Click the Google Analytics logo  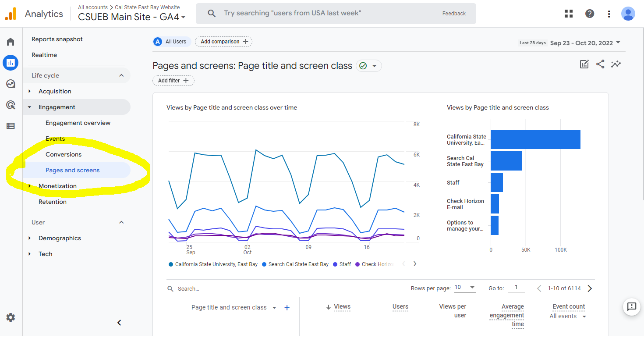click(x=11, y=14)
